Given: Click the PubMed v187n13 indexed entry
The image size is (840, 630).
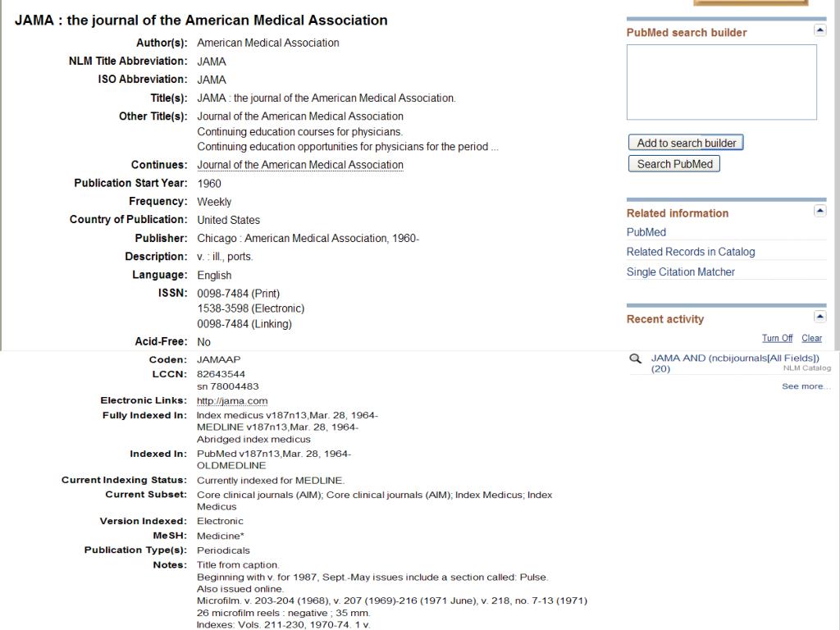Looking at the screenshot, I should point(274,454).
